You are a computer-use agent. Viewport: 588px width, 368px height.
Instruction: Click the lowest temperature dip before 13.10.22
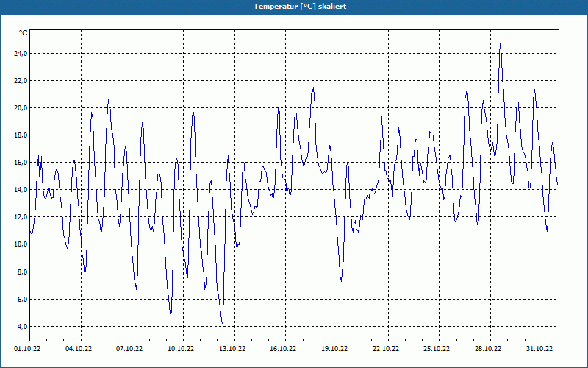point(223,325)
